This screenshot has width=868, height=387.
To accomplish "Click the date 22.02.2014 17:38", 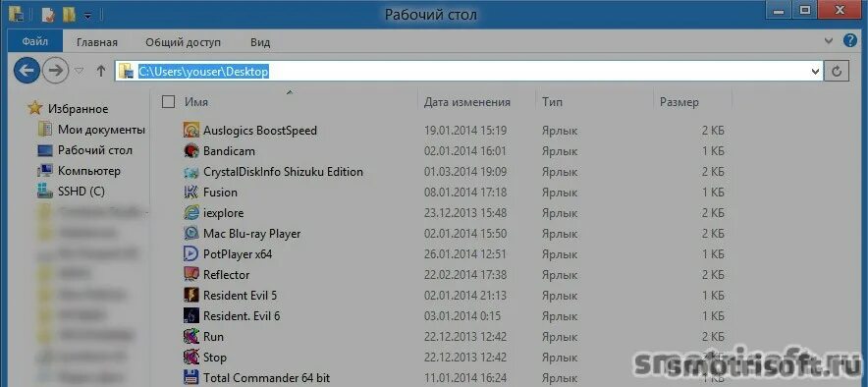I will (x=465, y=275).
